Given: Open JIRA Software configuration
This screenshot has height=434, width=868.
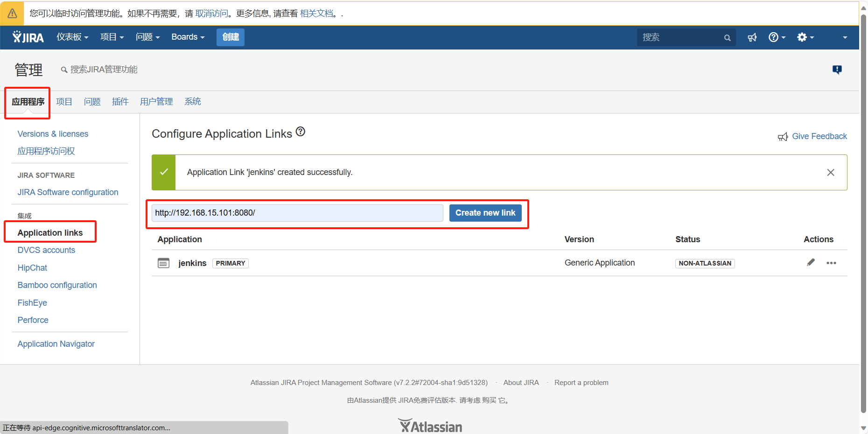Looking at the screenshot, I should click(68, 192).
